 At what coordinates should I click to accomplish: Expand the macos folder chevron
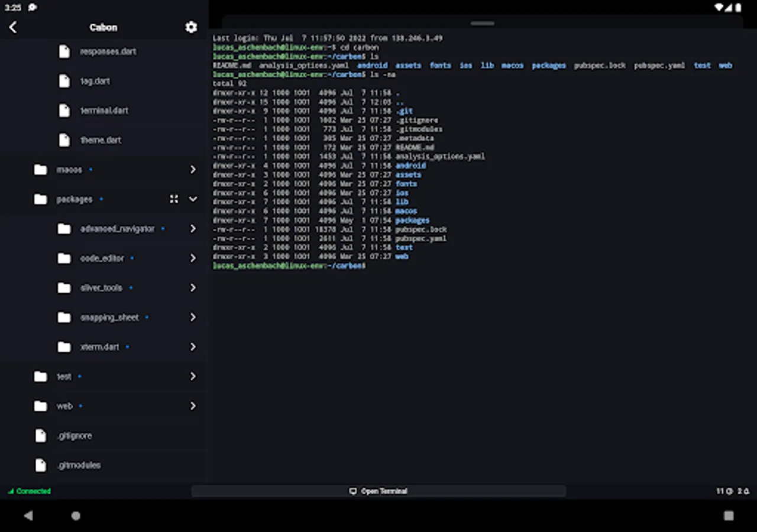click(x=193, y=170)
